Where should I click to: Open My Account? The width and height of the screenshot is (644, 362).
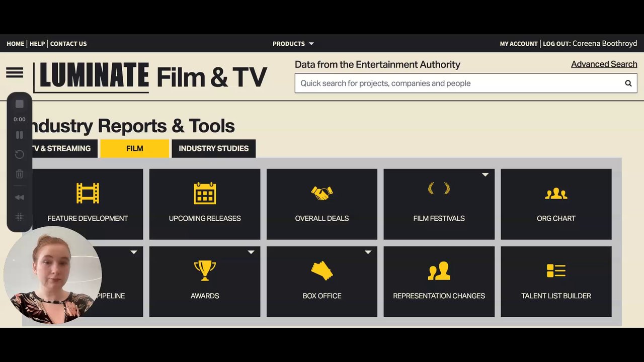click(x=519, y=44)
